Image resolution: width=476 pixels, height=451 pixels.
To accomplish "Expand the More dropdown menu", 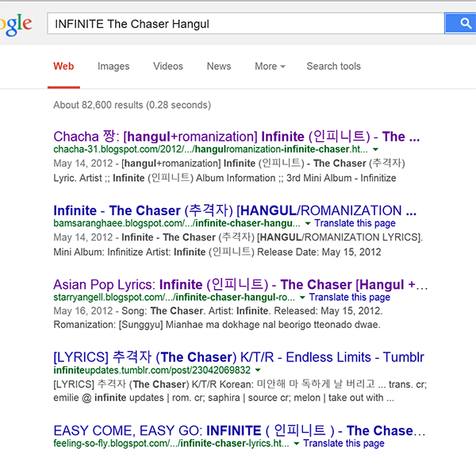I will pos(270,67).
